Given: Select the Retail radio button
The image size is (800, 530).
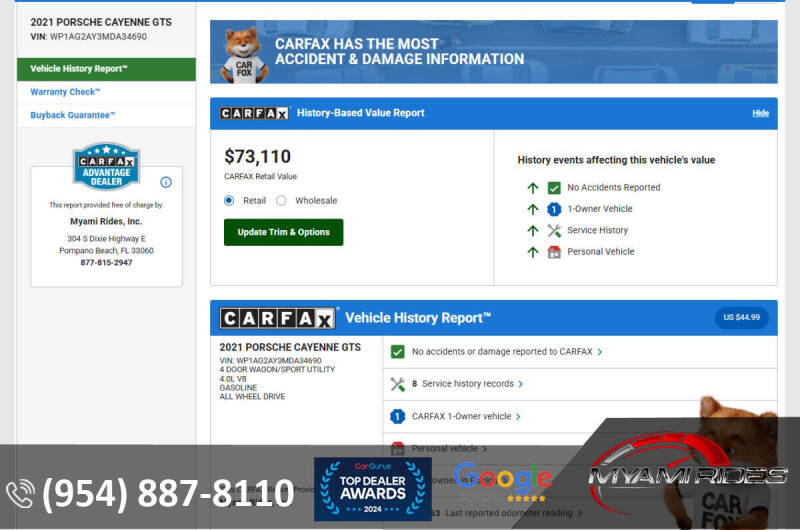Looking at the screenshot, I should click(x=229, y=200).
